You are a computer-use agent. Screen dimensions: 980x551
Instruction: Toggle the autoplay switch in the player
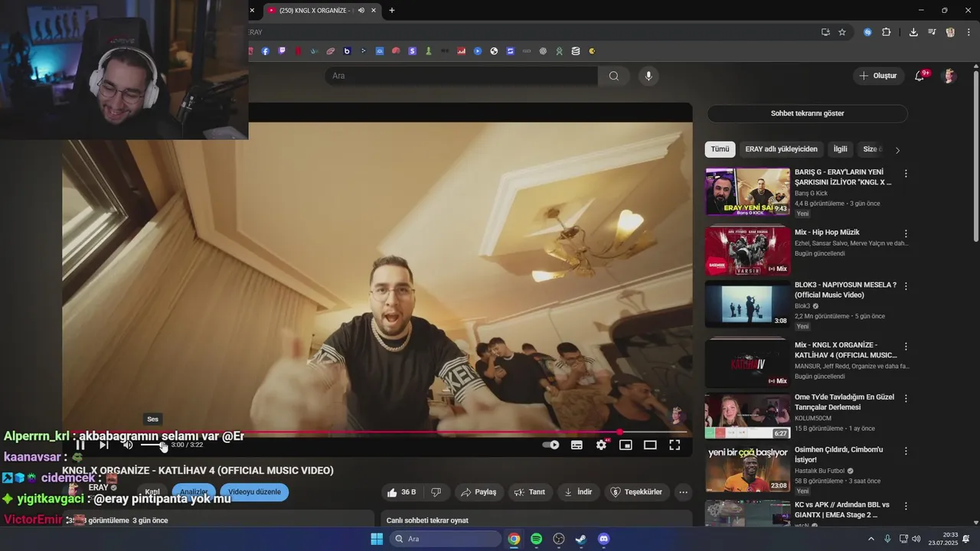coord(550,445)
